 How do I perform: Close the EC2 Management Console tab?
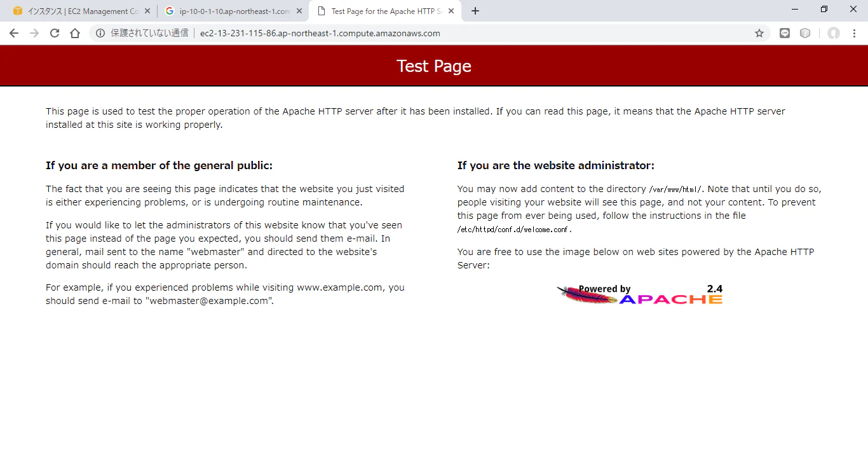point(147,11)
